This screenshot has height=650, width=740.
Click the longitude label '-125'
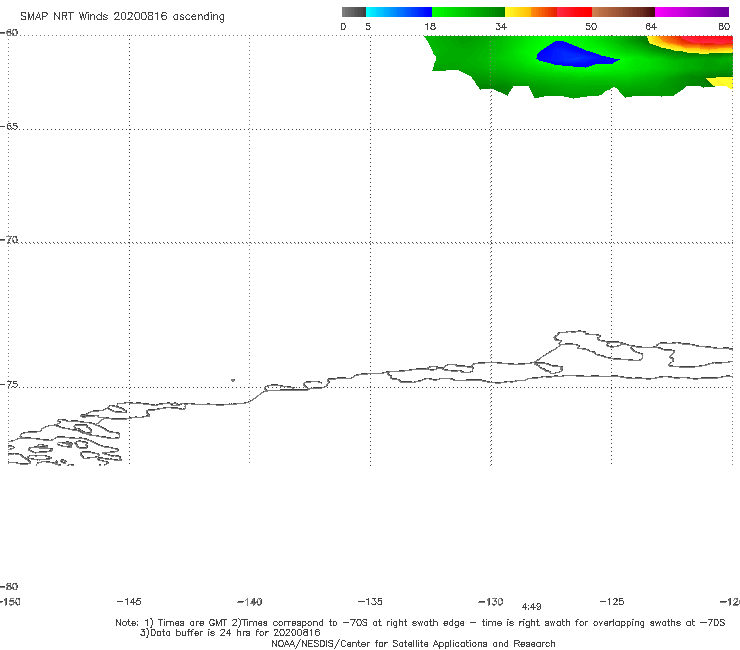612,602
